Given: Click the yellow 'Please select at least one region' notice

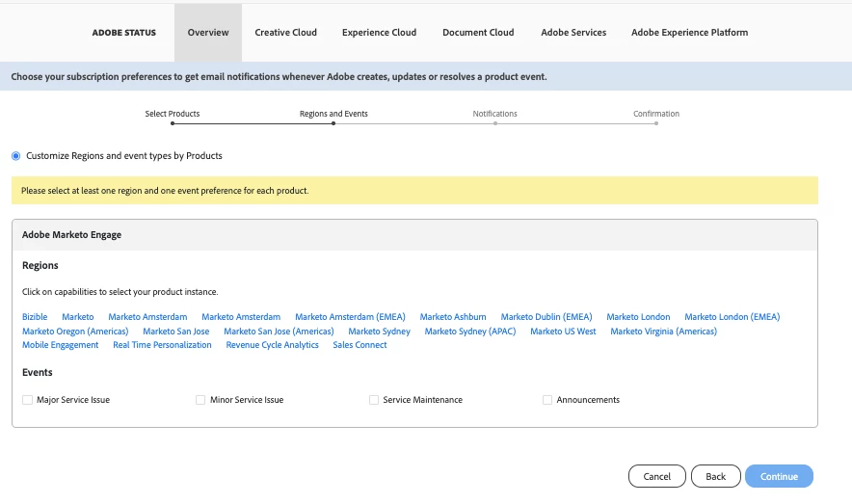Looking at the screenshot, I should click(414, 191).
